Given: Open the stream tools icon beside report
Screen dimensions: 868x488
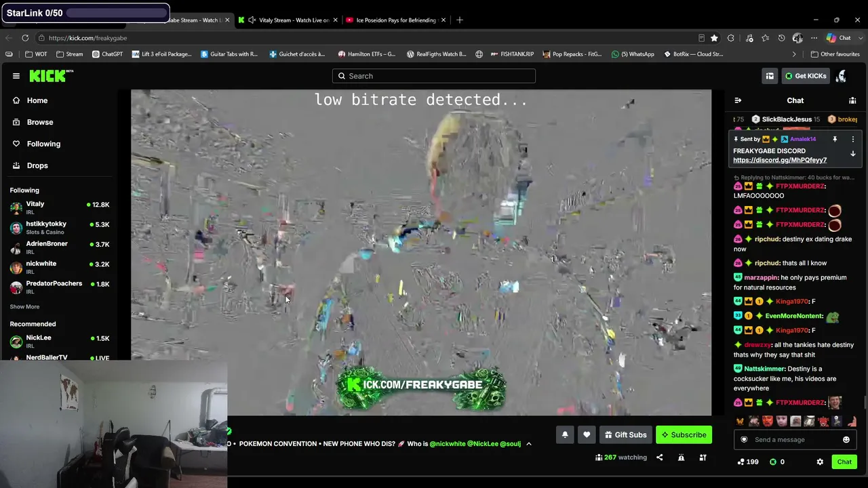Looking at the screenshot, I should tap(703, 457).
